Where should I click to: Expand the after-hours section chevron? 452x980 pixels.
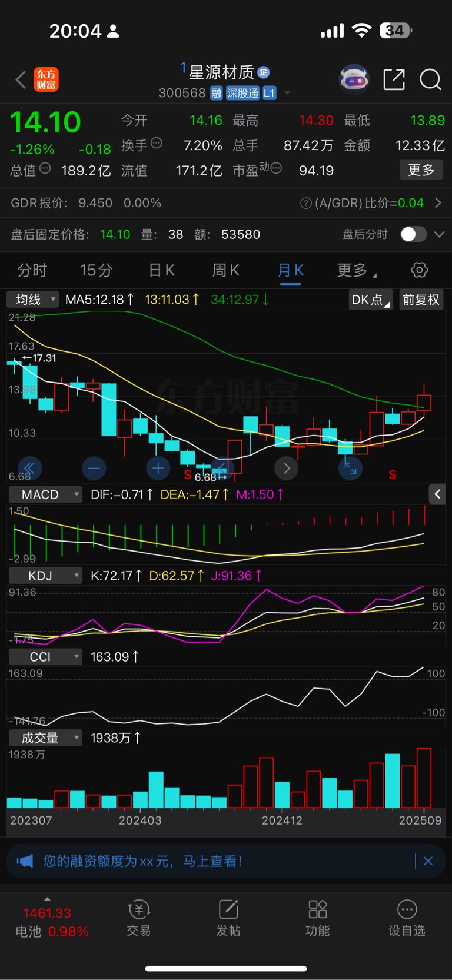(x=439, y=234)
